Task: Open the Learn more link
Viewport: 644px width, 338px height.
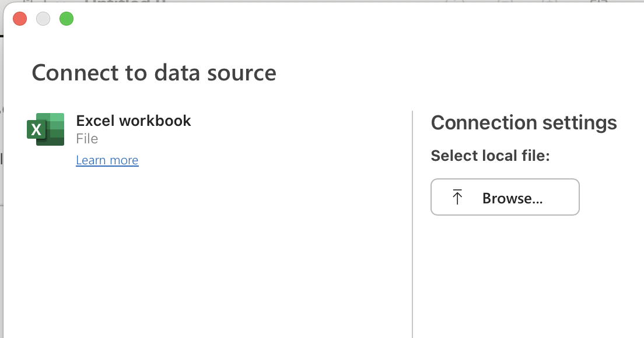Action: click(x=107, y=160)
